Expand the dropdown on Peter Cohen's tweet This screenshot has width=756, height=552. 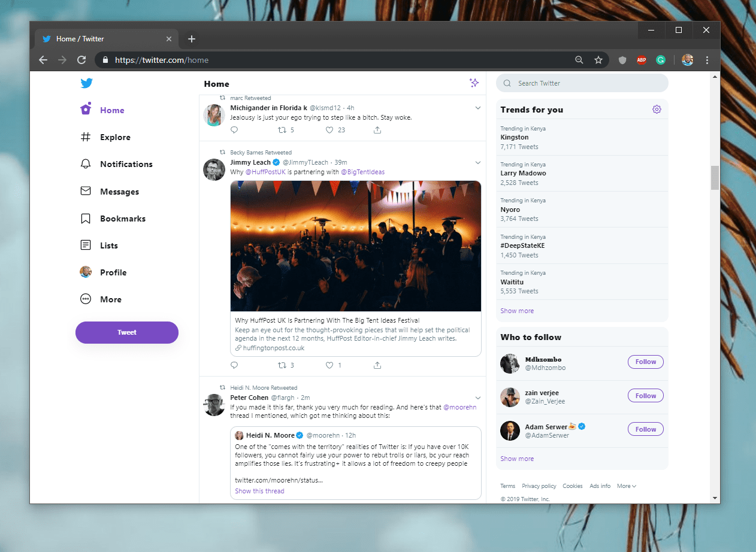point(477,398)
